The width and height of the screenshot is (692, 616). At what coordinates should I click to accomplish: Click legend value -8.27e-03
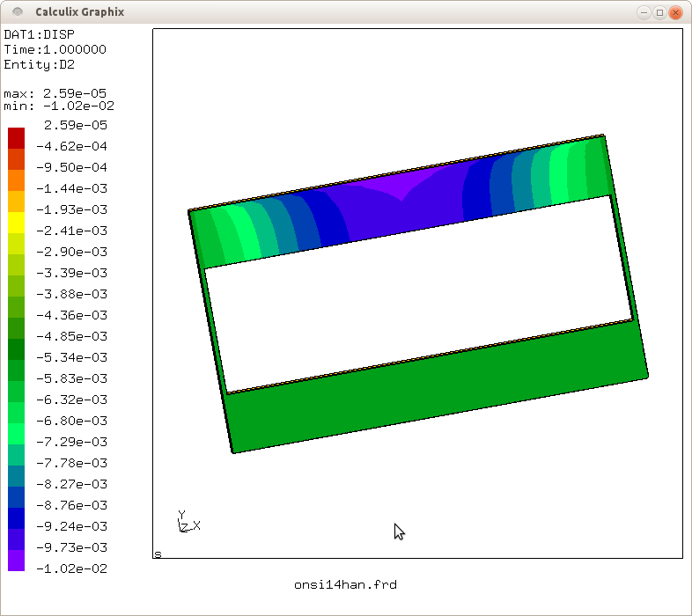click(x=71, y=485)
